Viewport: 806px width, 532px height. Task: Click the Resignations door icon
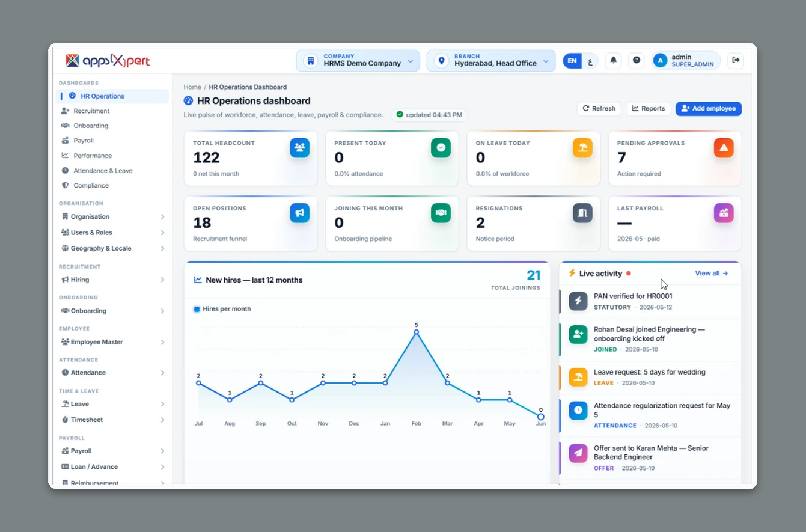click(x=582, y=213)
